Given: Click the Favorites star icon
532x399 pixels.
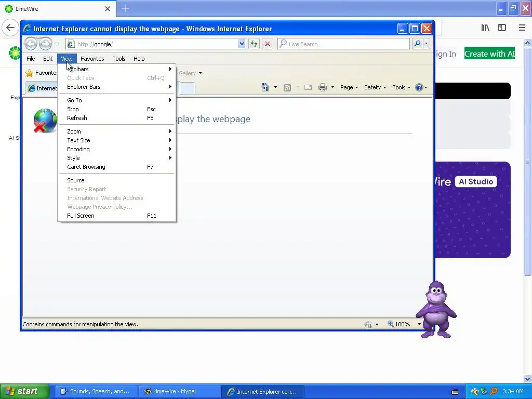Looking at the screenshot, I should click(30, 73).
